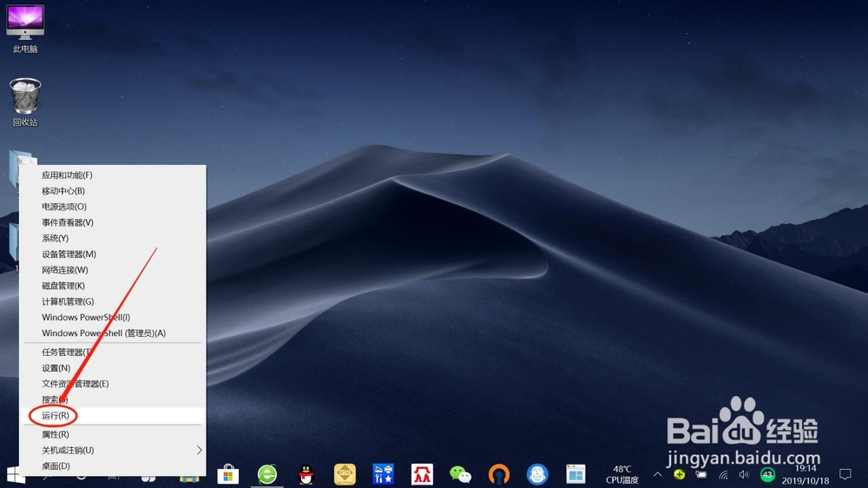Viewport: 868px width, 488px height.
Task: Open the blue tools-and-star taskbar app
Action: click(383, 475)
